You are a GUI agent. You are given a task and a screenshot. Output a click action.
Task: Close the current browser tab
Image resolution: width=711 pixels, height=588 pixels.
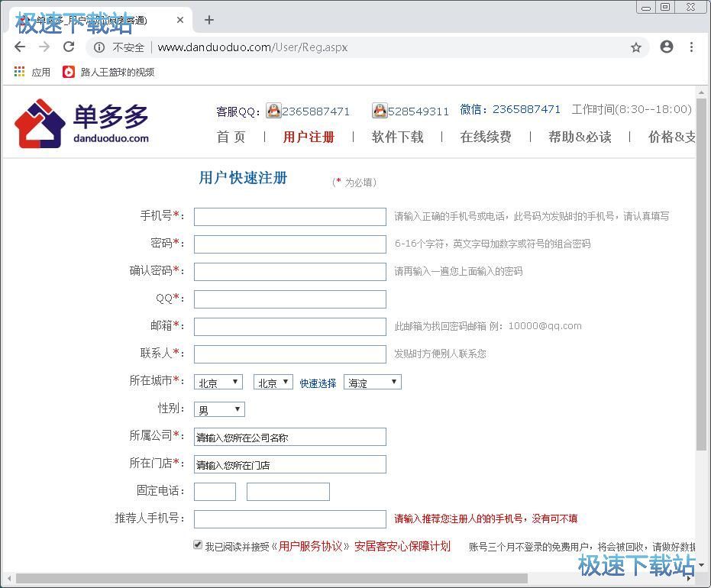point(180,20)
